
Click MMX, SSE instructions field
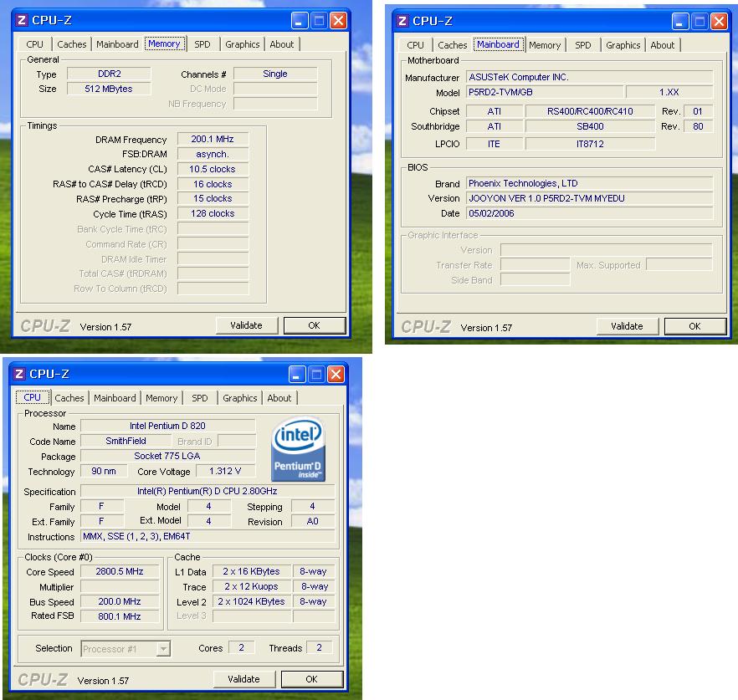tap(208, 536)
